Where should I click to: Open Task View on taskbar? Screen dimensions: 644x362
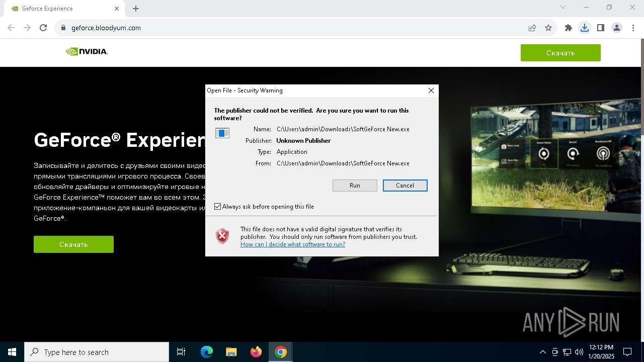181,352
